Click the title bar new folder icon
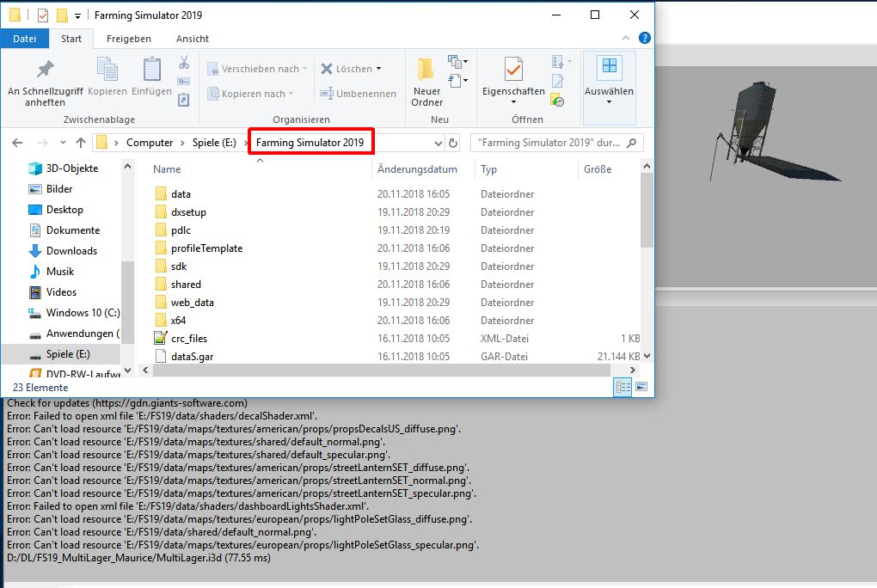 [x=62, y=15]
